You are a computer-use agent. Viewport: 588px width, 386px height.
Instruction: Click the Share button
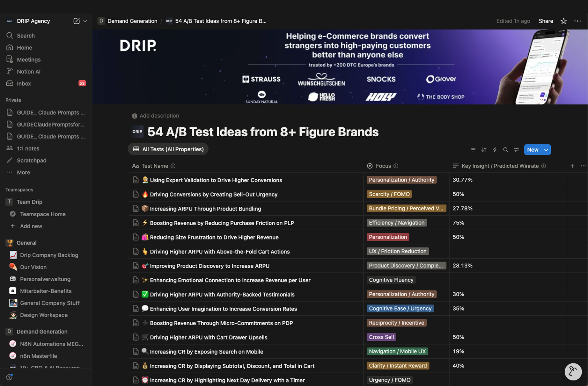coord(546,21)
